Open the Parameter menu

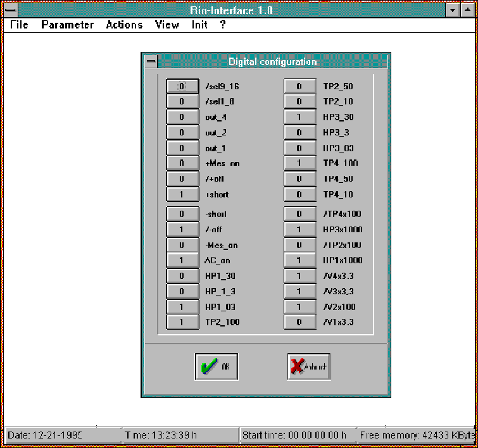point(67,25)
